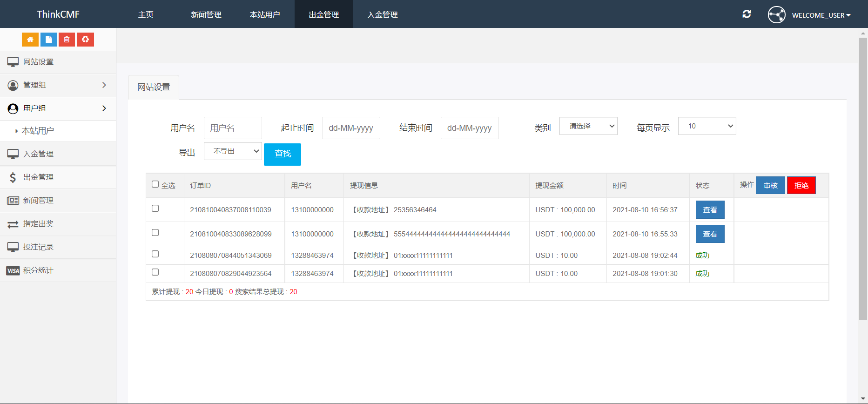868x404 pixels.
Task: Click the user avatar icon in header
Action: (776, 15)
